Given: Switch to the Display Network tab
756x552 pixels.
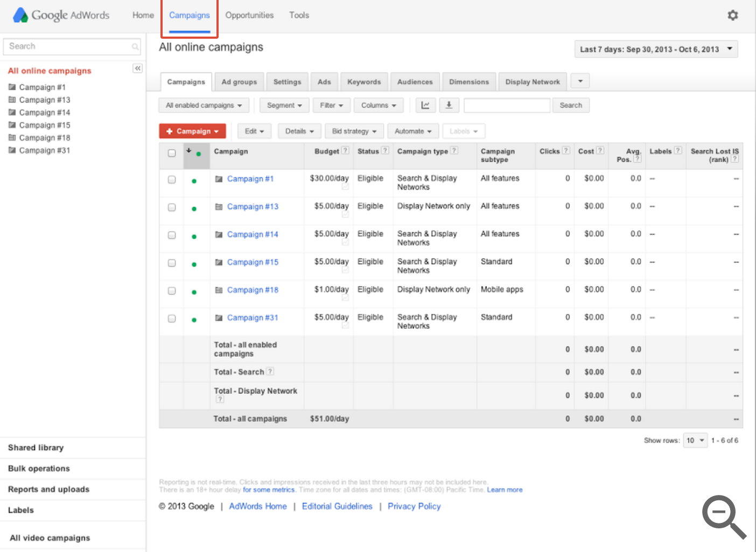Looking at the screenshot, I should click(533, 82).
